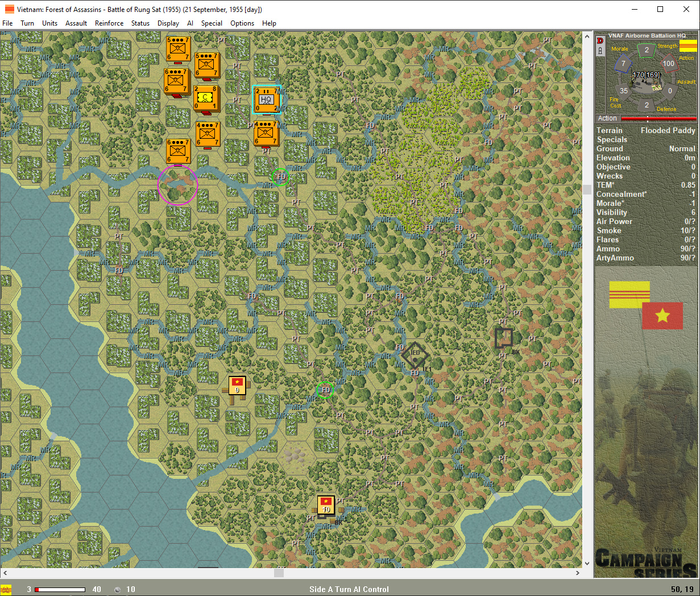Open the Special menu
The width and height of the screenshot is (700, 596).
click(x=212, y=23)
